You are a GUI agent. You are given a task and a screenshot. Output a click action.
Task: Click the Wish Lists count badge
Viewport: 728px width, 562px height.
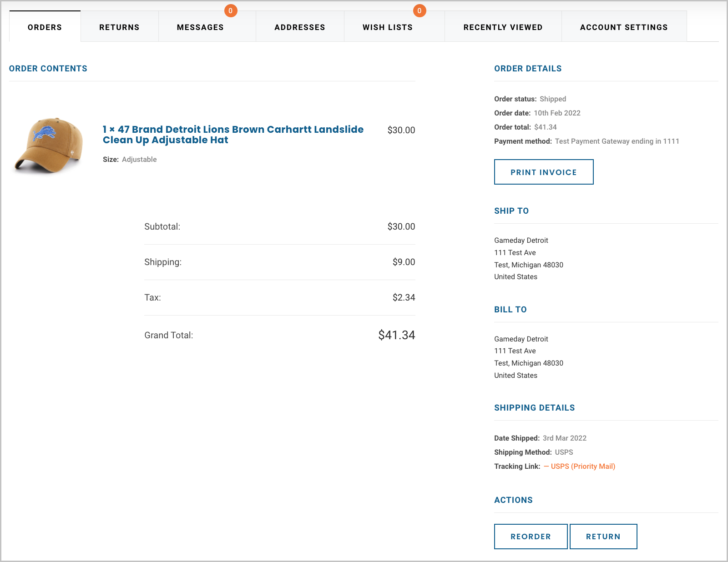(x=420, y=10)
